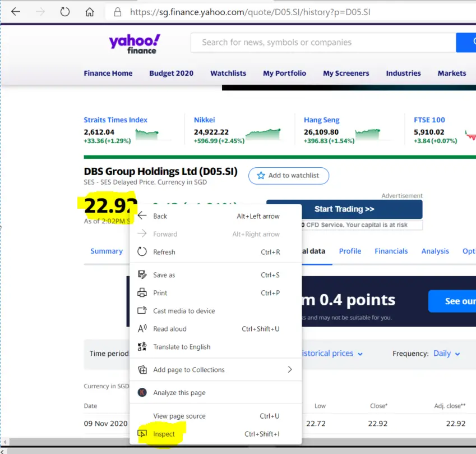Select Analyze this page menu entry
Image resolution: width=476 pixels, height=454 pixels.
(x=215, y=392)
